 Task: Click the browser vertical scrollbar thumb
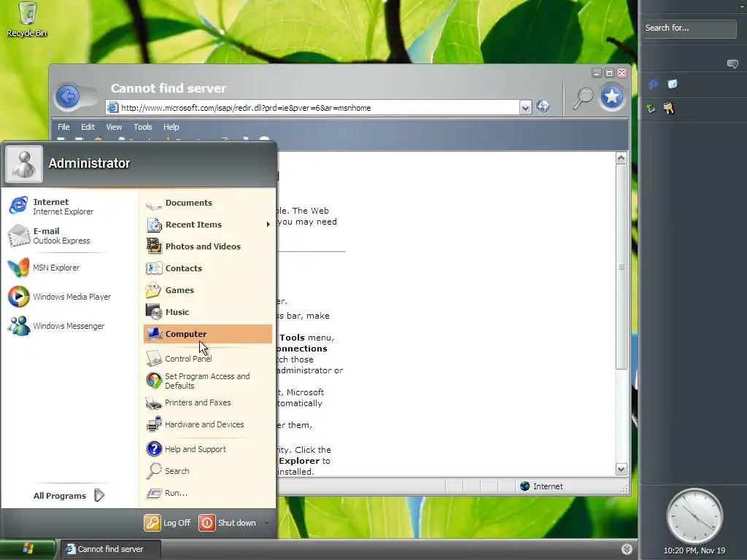622,267
